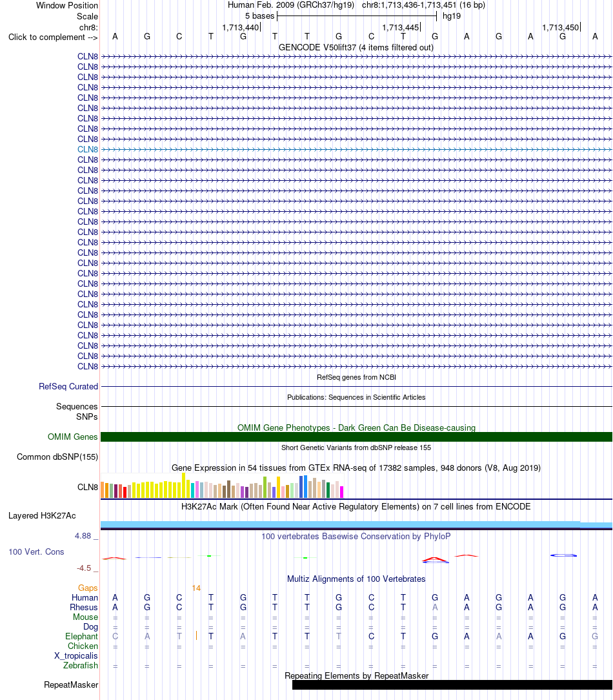Click the 'Dog' alignment row label

pyautogui.click(x=90, y=627)
